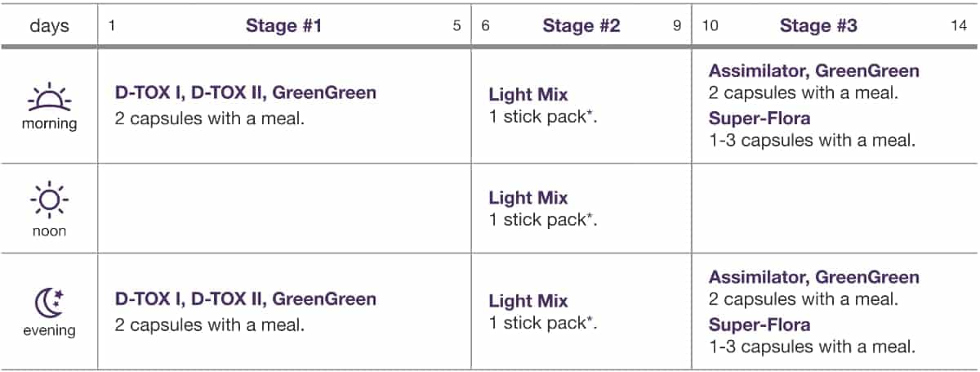
Task: Click morning Super-Flora heading
Action: point(759,119)
